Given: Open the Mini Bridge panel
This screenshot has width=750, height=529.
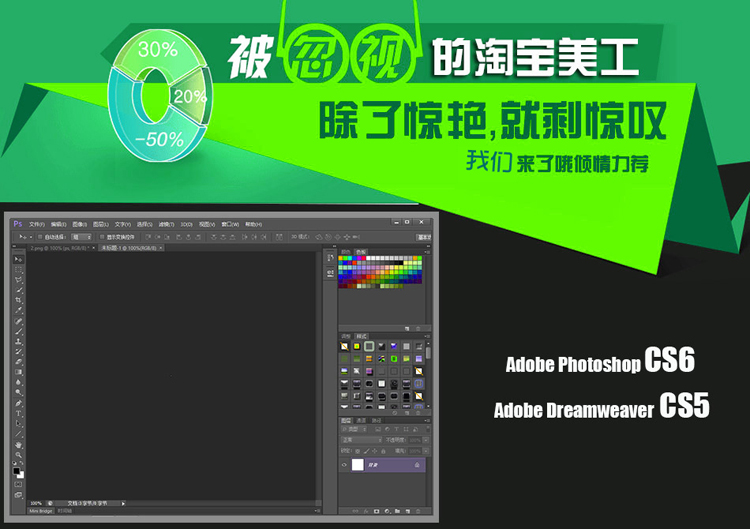Looking at the screenshot, I should pos(41,510).
